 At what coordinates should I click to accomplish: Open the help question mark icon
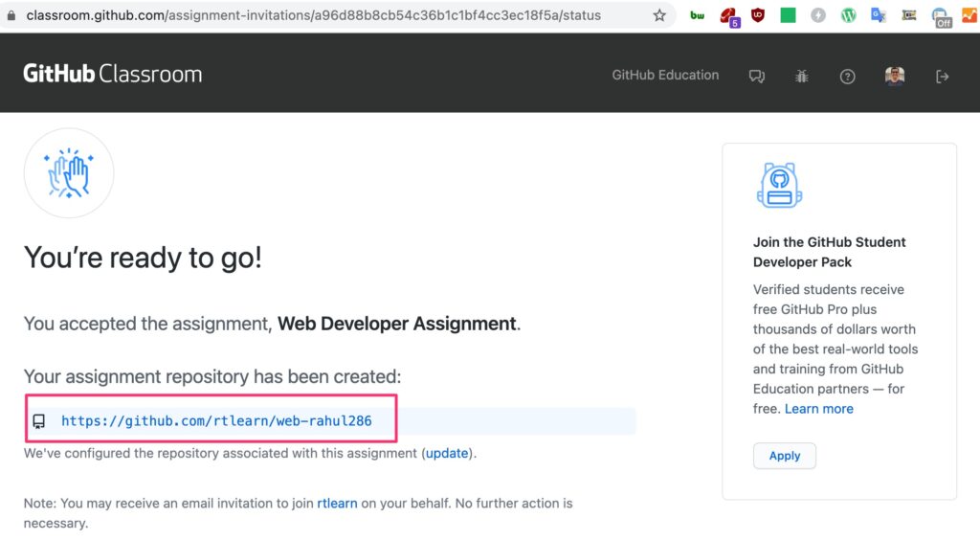[847, 77]
